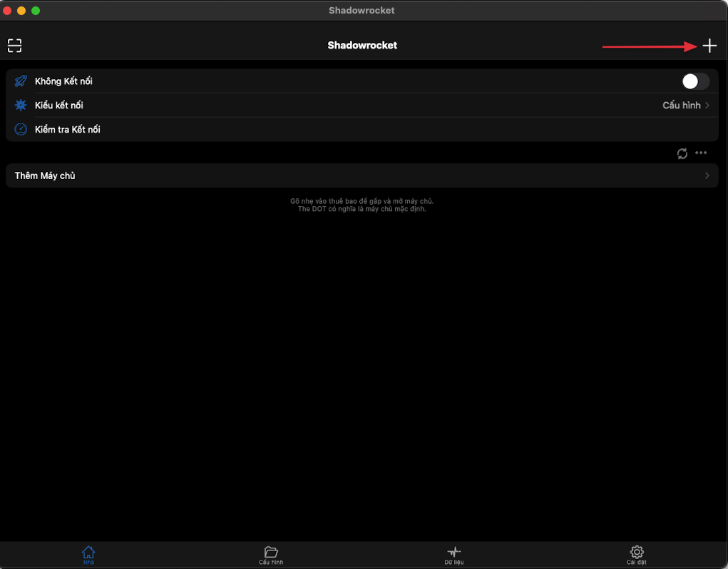The width and height of the screenshot is (728, 569).
Task: Open Thêm Máy chủ add server row
Action: click(362, 175)
